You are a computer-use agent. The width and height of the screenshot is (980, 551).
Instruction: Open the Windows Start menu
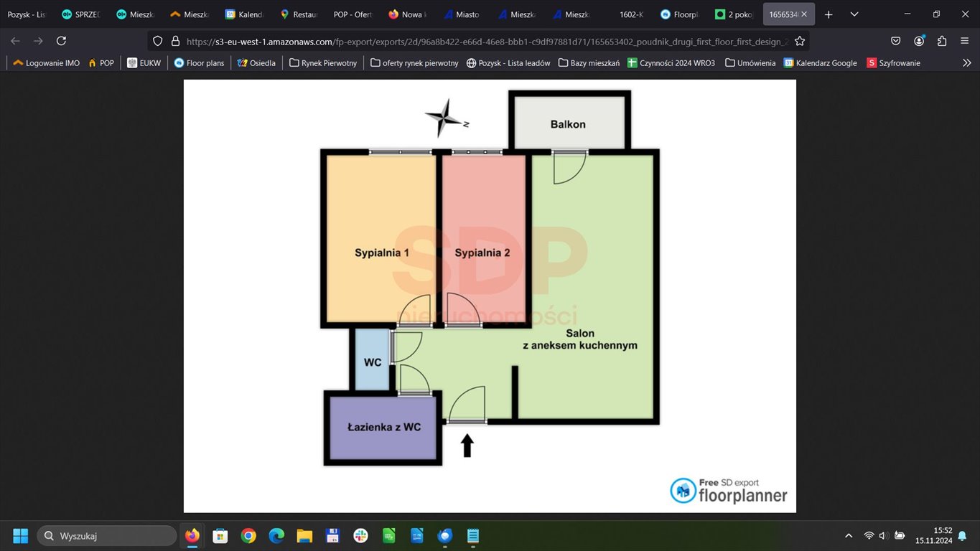[20, 536]
